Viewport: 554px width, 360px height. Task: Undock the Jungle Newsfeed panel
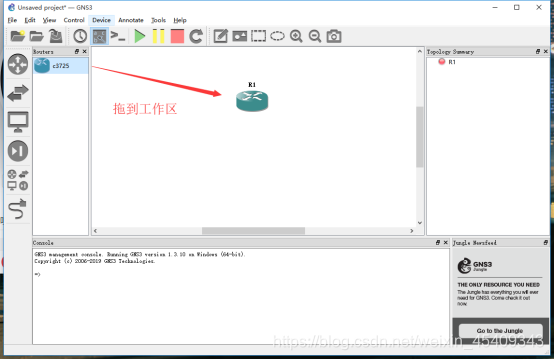coord(546,242)
